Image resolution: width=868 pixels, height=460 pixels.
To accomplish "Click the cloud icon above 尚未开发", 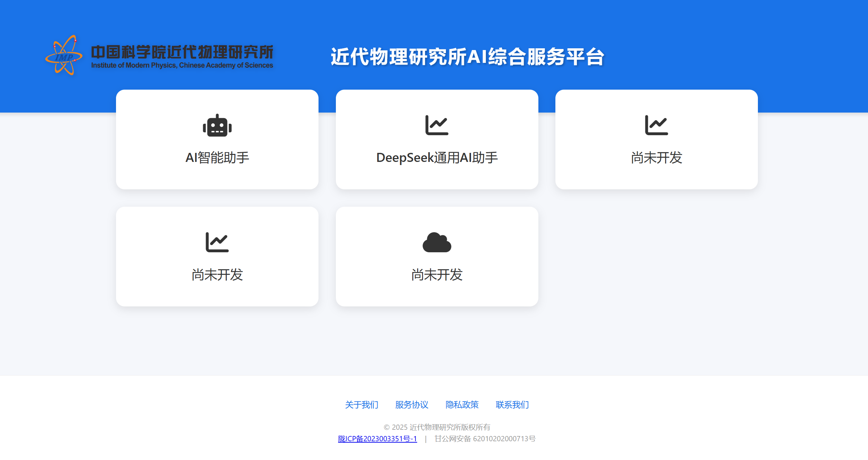I will [437, 242].
